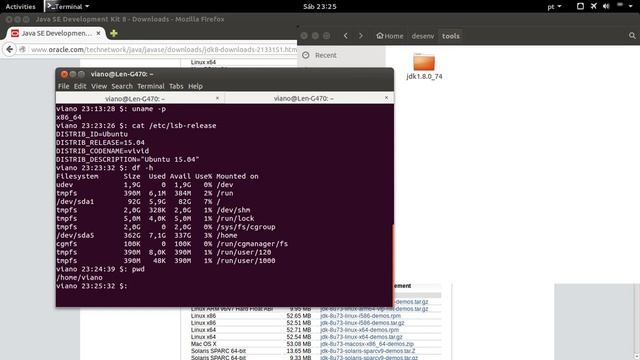The width and height of the screenshot is (640, 360).
Task: Click the Firefox URL address field
Action: tap(163, 50)
